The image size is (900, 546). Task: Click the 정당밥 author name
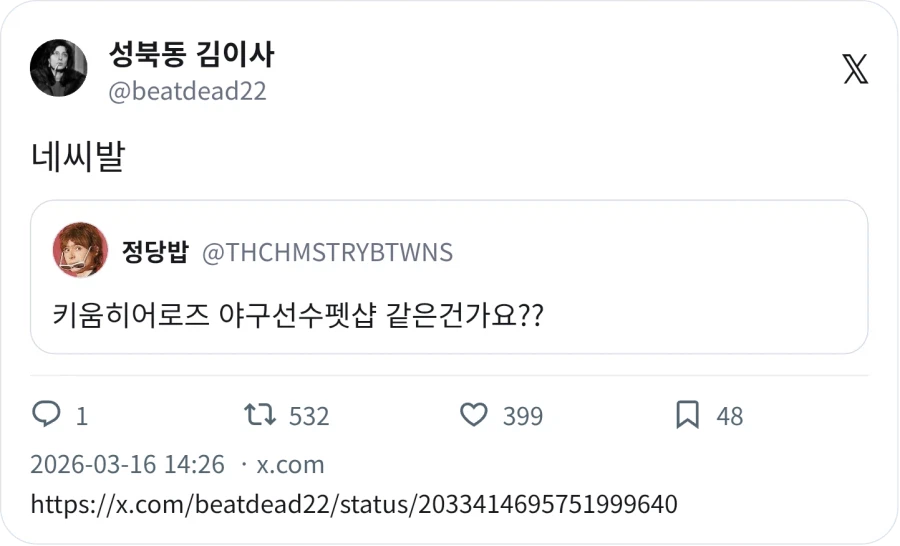coord(154,252)
